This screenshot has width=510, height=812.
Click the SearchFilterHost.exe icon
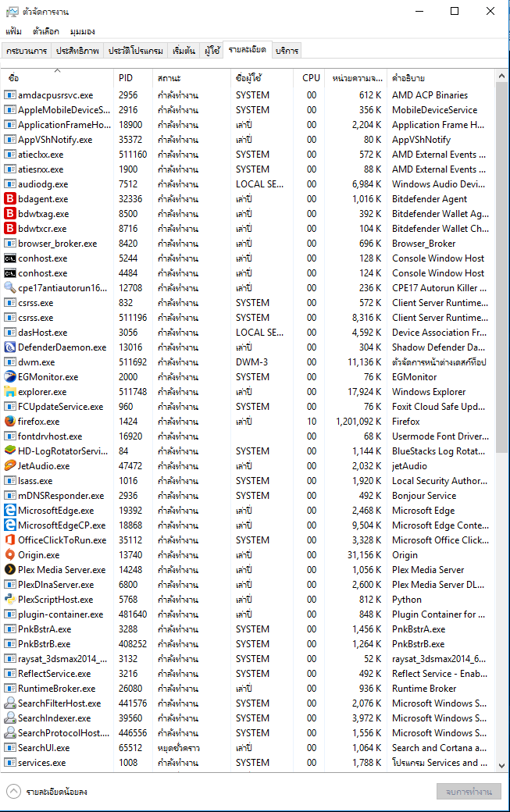tap(10, 703)
